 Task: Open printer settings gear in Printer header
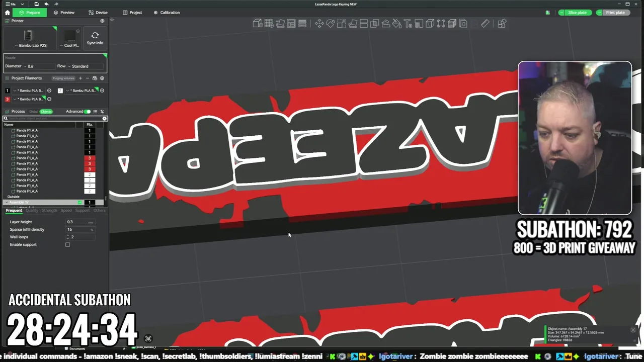[102, 21]
